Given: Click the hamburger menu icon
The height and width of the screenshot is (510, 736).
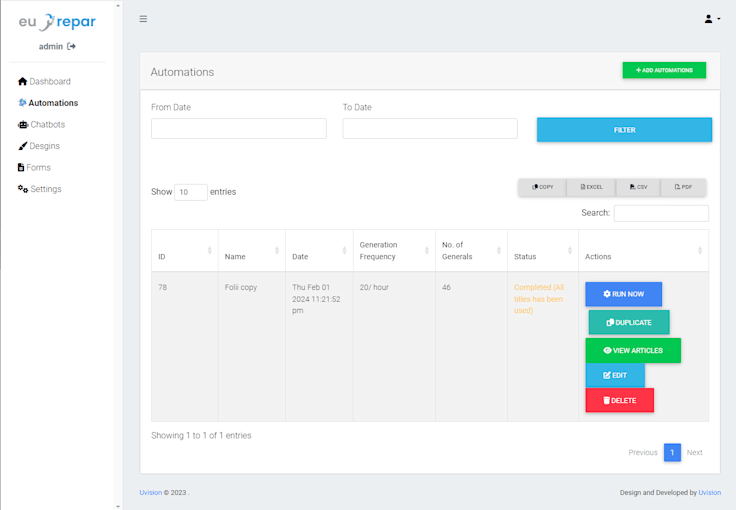Looking at the screenshot, I should pos(143,19).
